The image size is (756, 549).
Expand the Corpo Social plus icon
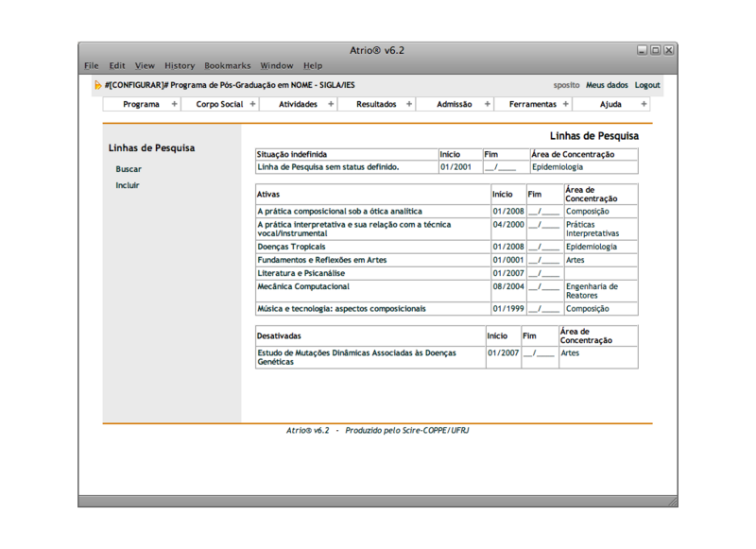252,105
